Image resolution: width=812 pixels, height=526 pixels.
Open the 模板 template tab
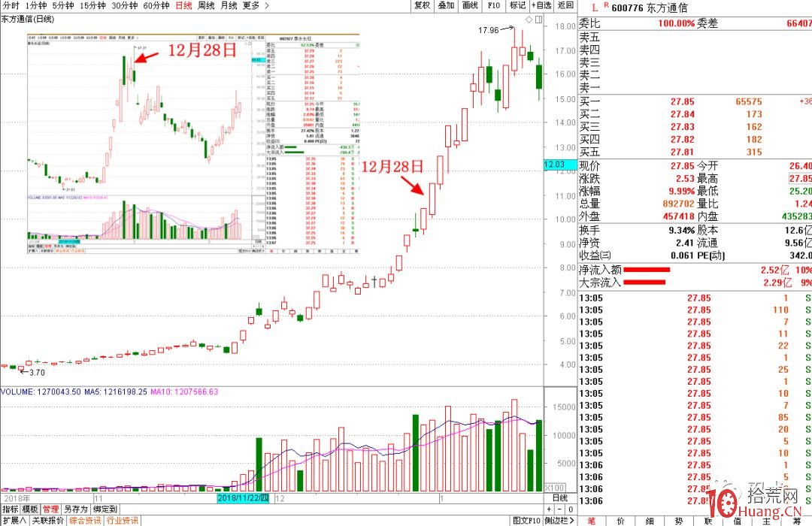pyautogui.click(x=30, y=509)
